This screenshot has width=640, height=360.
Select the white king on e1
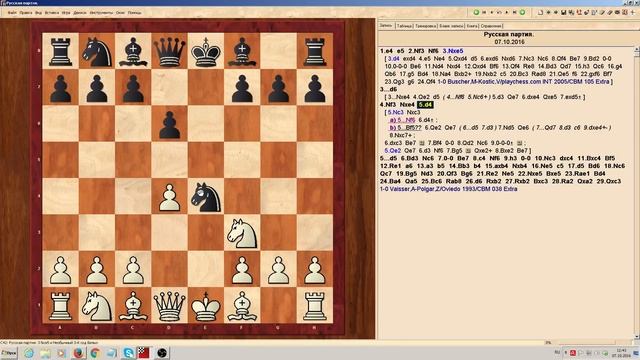206,306
